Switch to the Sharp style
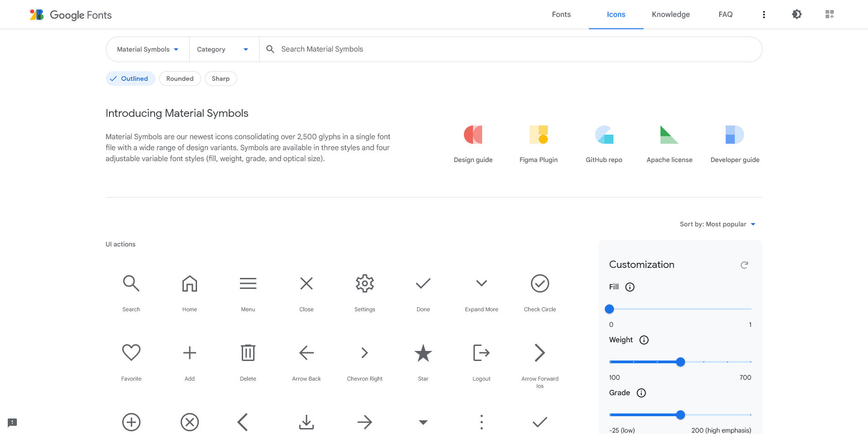 221,78
